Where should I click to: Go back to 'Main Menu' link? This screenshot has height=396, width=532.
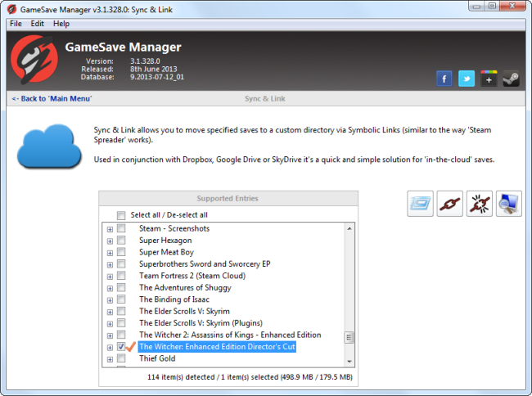click(x=52, y=98)
